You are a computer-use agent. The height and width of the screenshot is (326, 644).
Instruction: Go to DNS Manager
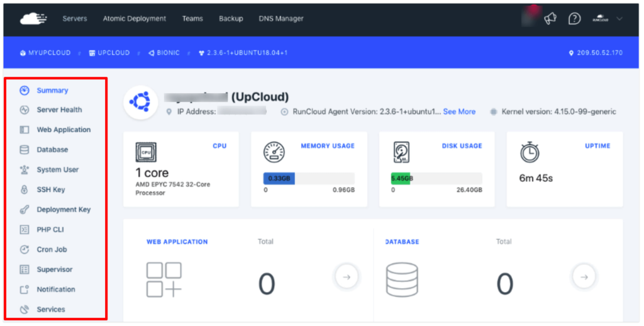pyautogui.click(x=281, y=19)
